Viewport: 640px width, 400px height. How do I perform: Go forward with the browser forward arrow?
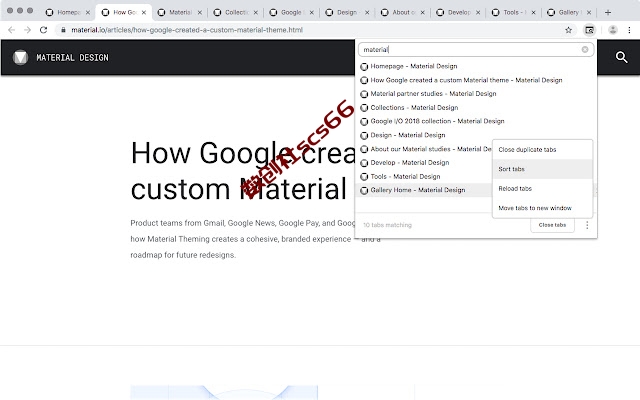coord(27,30)
